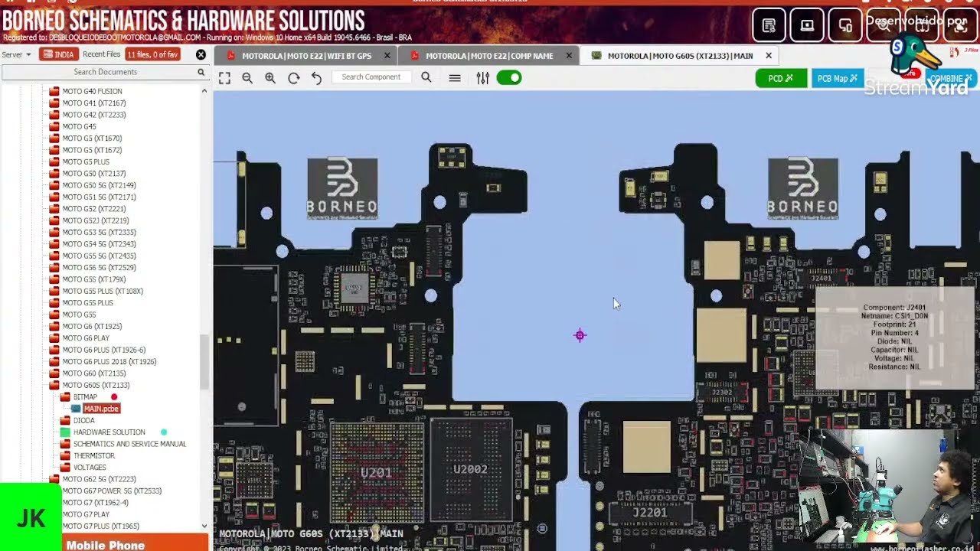
Task: Click the fullscreen fit-to-view icon
Action: coord(224,78)
